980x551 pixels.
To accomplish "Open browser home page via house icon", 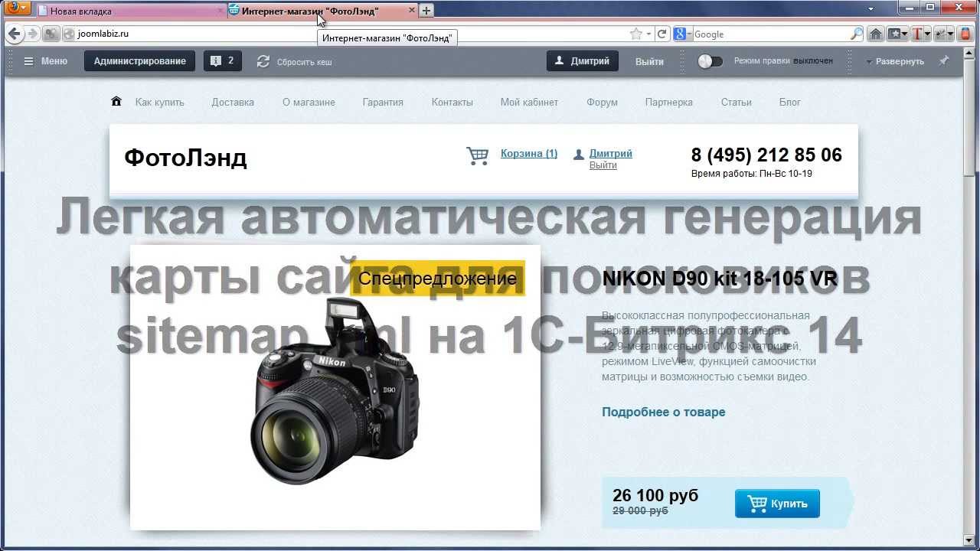I will (x=875, y=34).
